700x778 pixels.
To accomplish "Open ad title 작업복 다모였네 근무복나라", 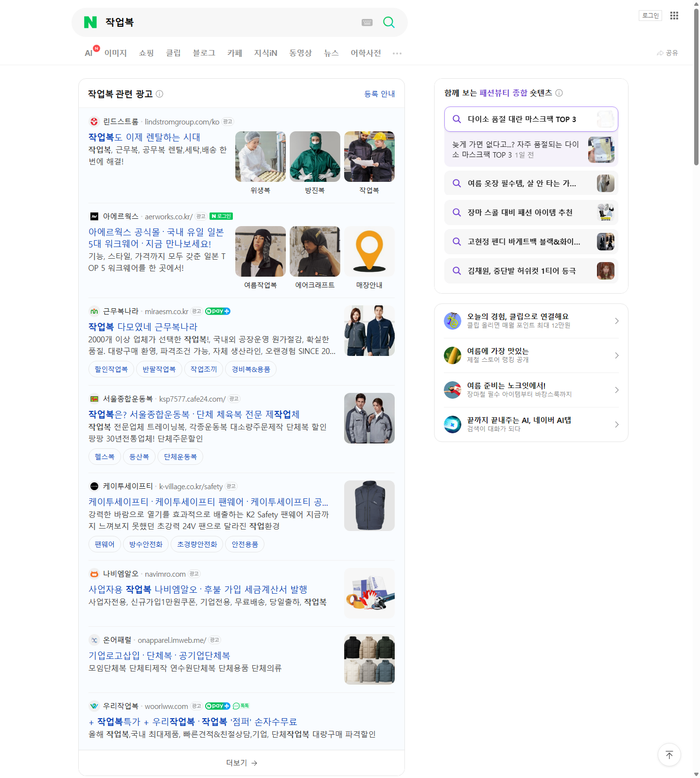I will (143, 327).
